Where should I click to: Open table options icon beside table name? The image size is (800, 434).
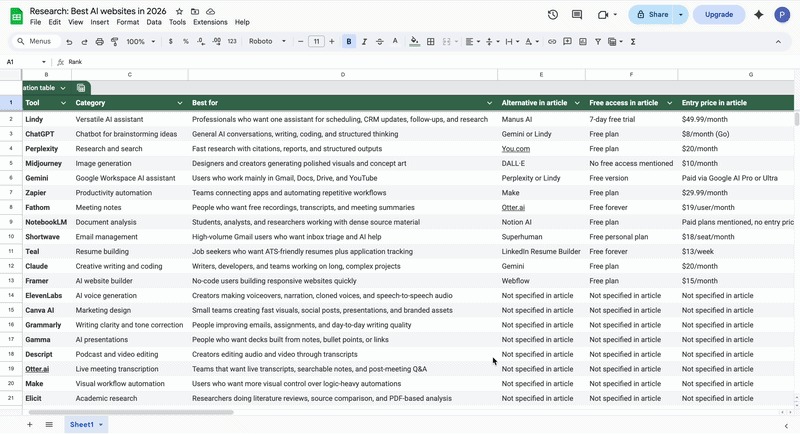pos(81,88)
